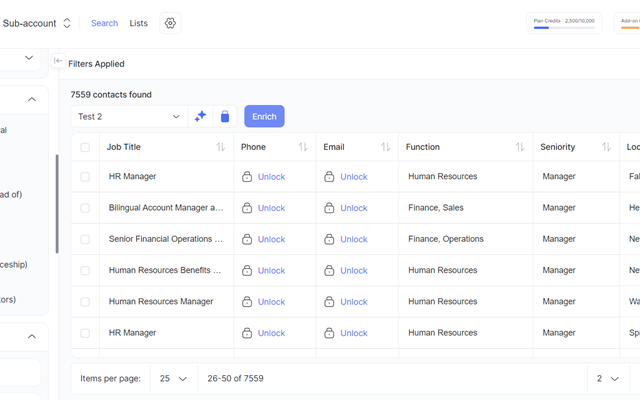This screenshot has width=640, height=400.
Task: Click email lock icon for last HR Manager
Action: 329,333
